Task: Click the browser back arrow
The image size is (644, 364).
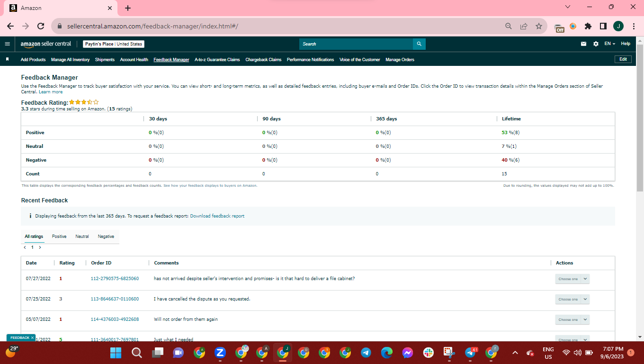Action: pyautogui.click(x=10, y=26)
